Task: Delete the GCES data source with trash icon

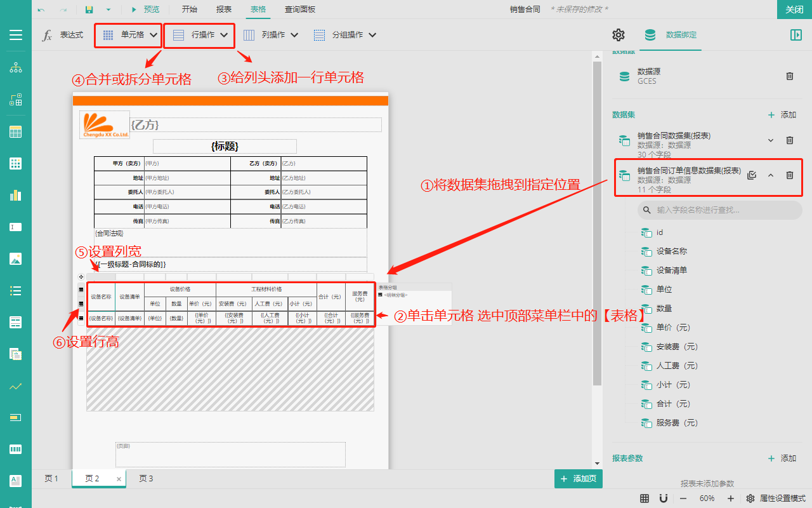Action: point(790,76)
